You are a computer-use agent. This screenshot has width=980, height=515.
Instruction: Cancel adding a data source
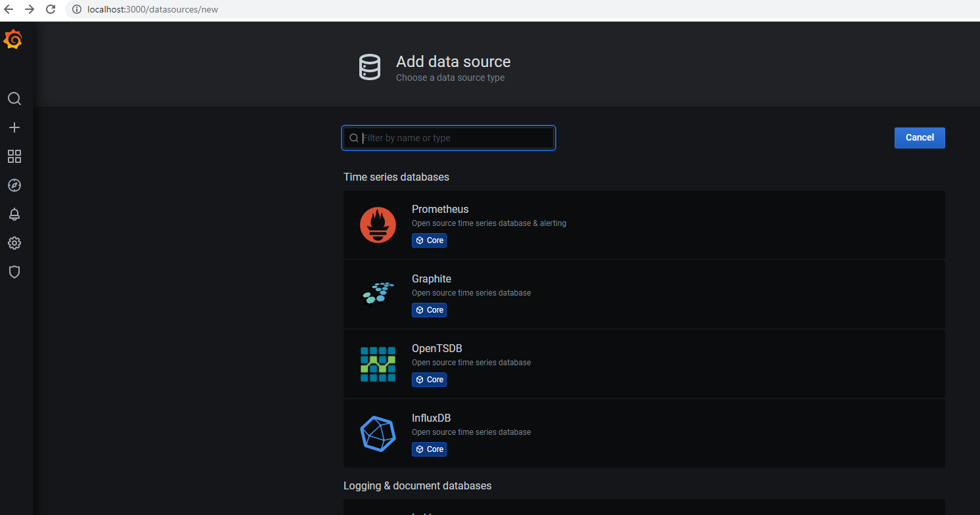click(x=920, y=138)
